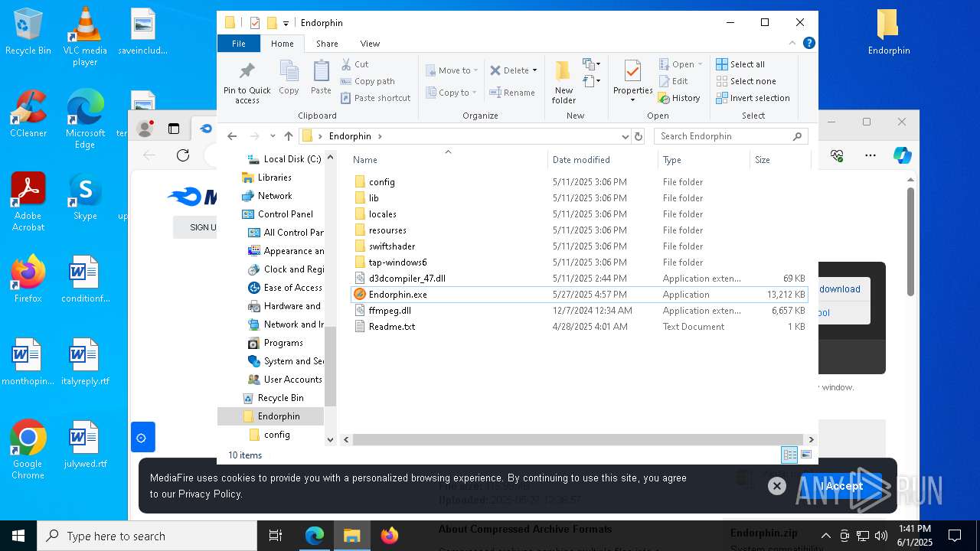
Task: Open Properties in ribbon
Action: [x=632, y=81]
